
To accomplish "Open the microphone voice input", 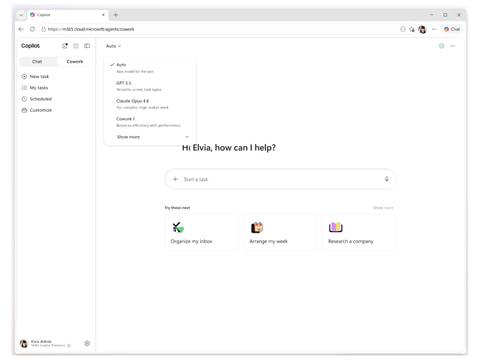I will [387, 179].
